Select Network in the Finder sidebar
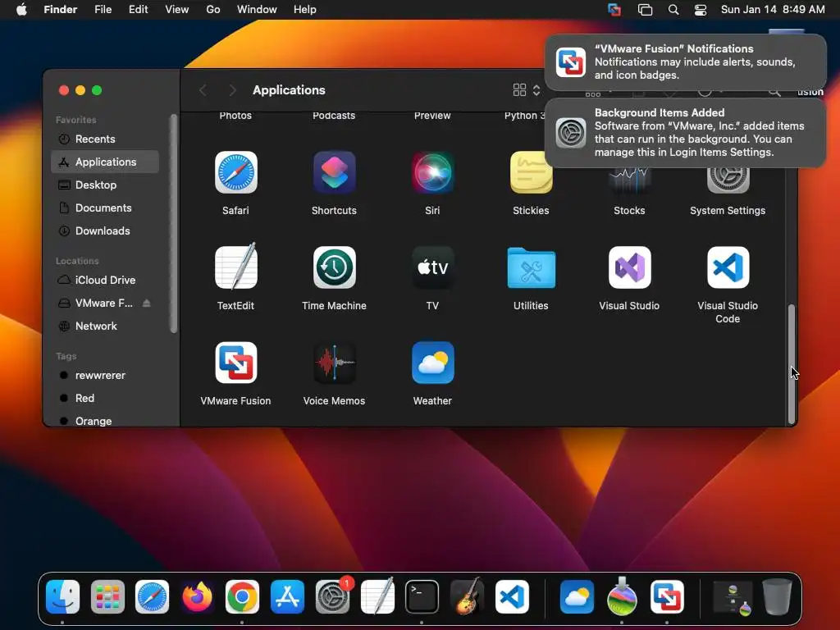Viewport: 840px width, 630px height. coord(105,326)
